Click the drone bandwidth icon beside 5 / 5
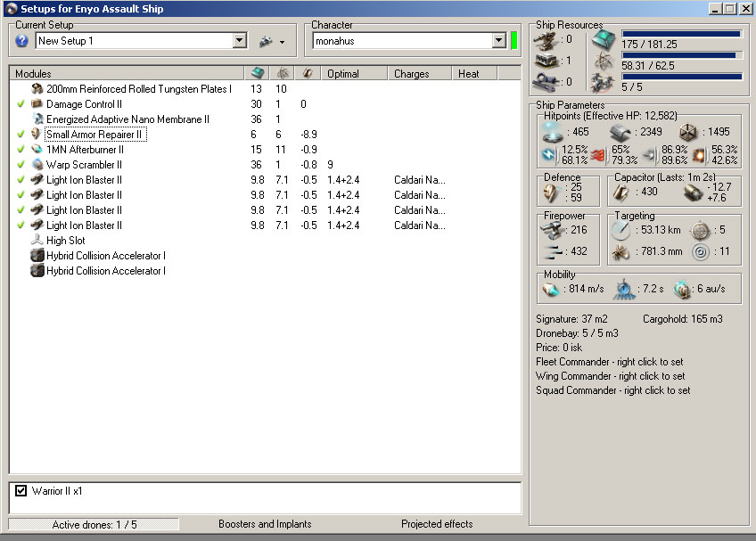 coord(604,83)
